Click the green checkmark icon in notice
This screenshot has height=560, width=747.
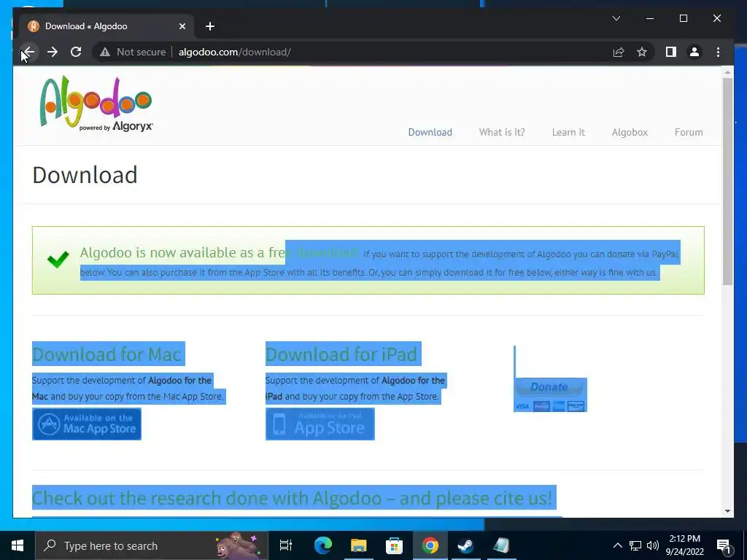click(x=58, y=260)
